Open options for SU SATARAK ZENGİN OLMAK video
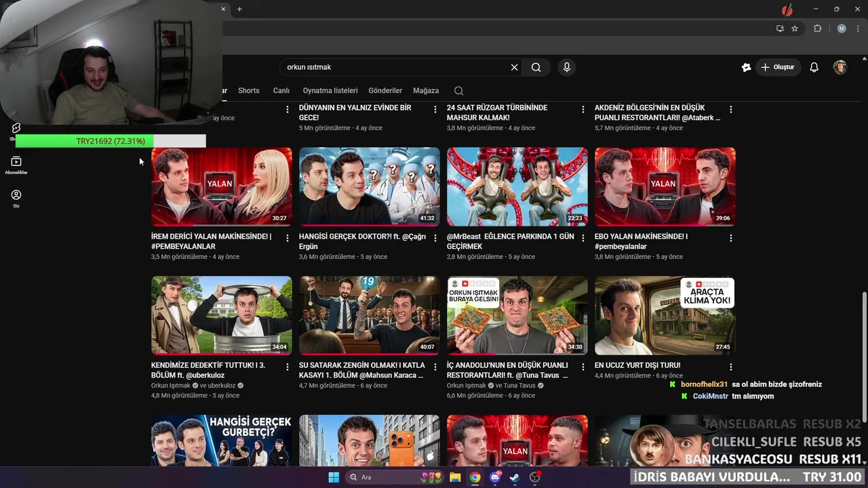 coord(435,367)
